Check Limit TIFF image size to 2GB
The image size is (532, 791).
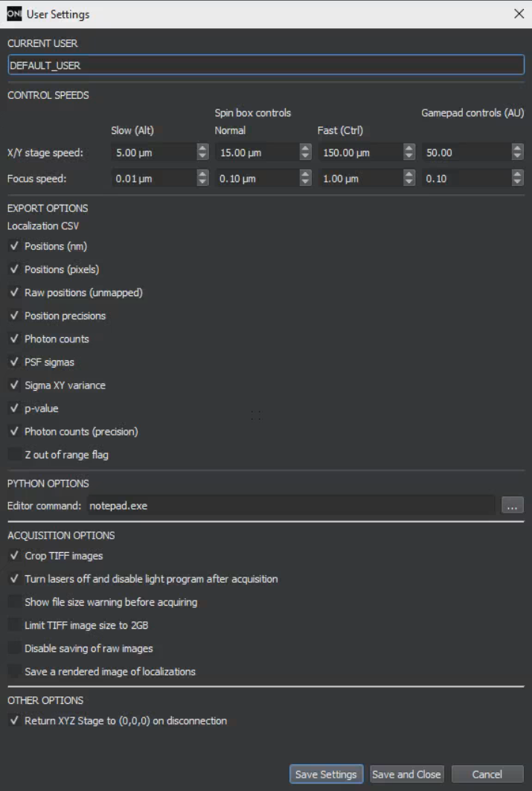[14, 625]
